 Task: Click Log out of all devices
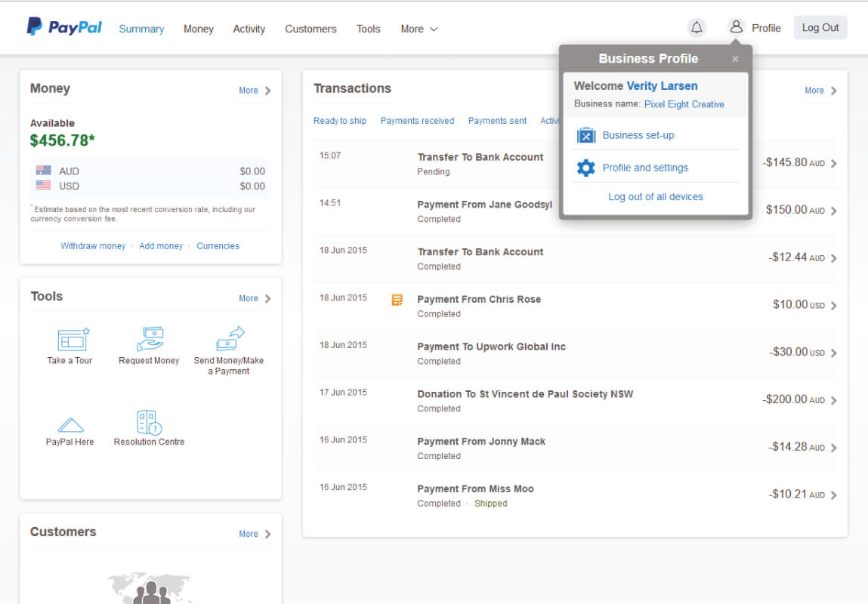pos(656,197)
